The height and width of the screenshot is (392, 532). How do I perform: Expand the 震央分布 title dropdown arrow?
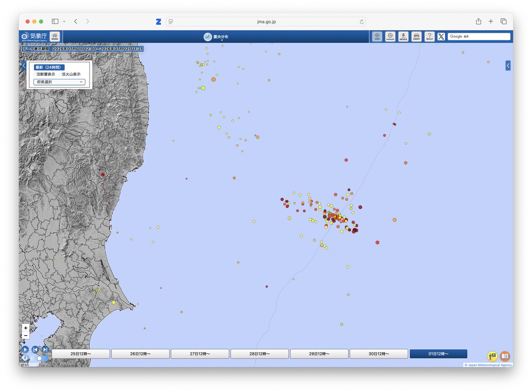pos(222,40)
